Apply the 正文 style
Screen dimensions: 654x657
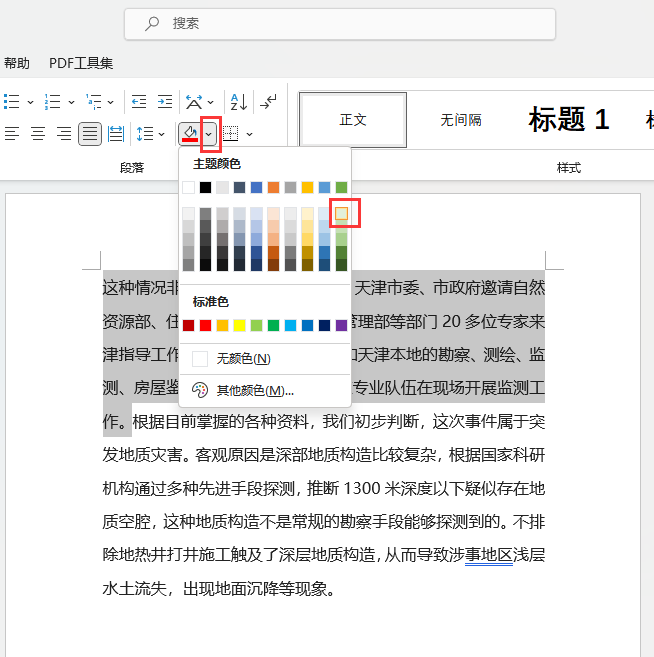353,120
